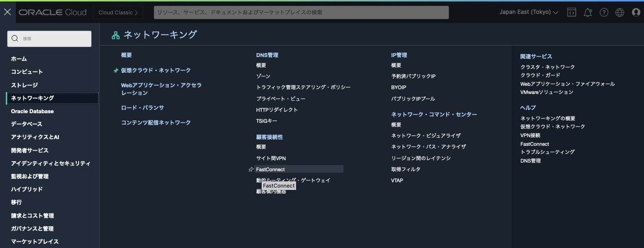Viewport: 644px width, 248px height.
Task: Open 概要 under IP管理
Action: [x=396, y=65]
